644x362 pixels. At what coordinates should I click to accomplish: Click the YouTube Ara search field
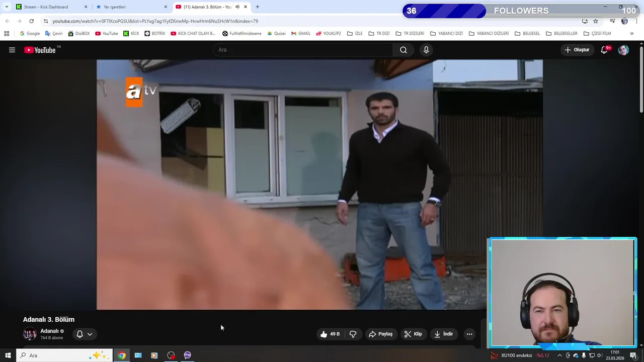click(x=303, y=50)
